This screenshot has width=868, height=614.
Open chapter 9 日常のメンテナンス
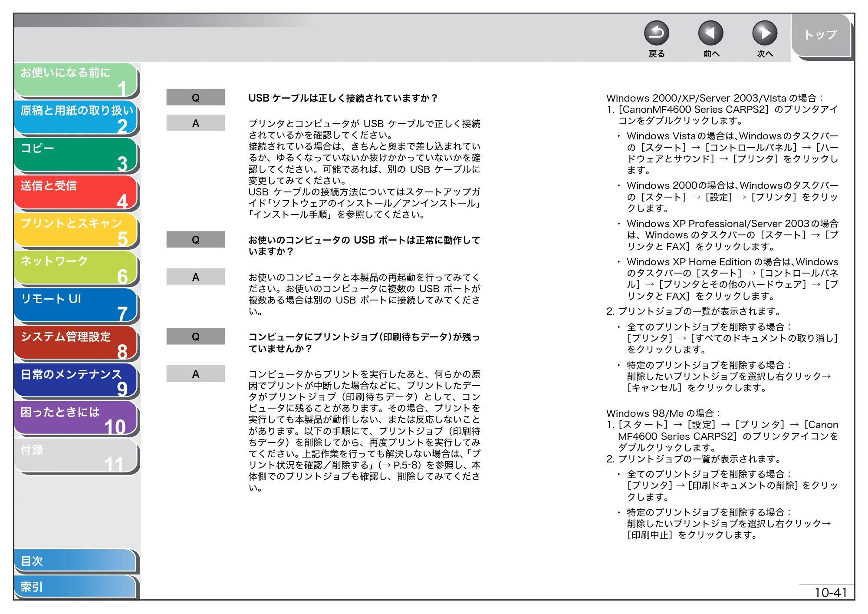[x=76, y=381]
